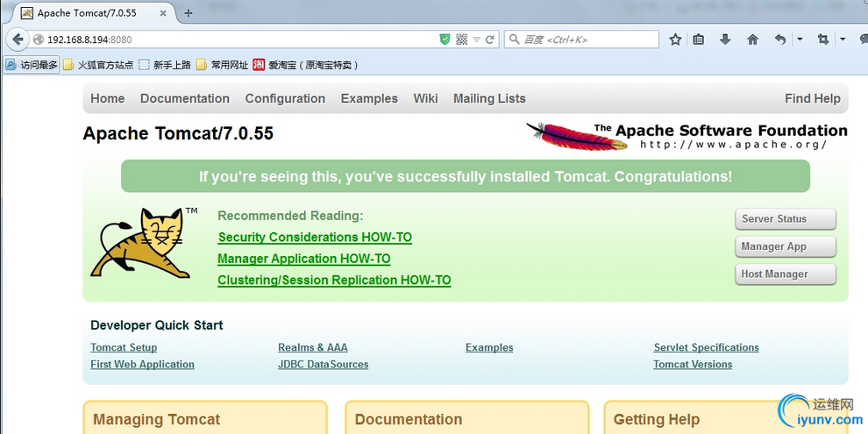Open the Mailing Lists navigation item
Screen dimensions: 868x434
tap(489, 98)
